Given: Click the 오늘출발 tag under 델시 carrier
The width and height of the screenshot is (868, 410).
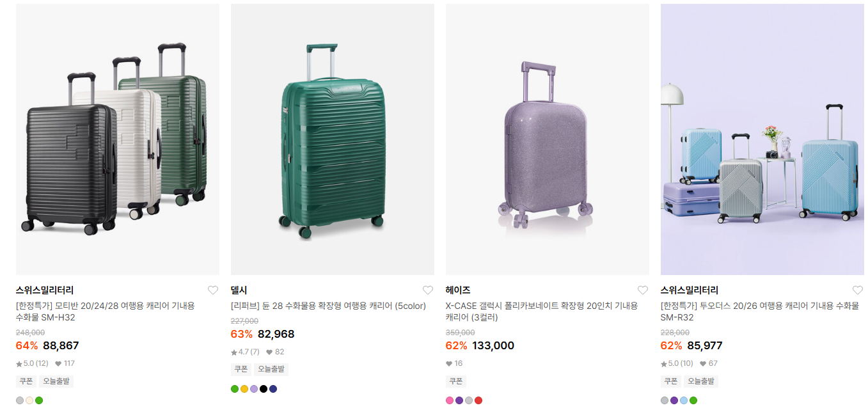Looking at the screenshot, I should (x=272, y=369).
